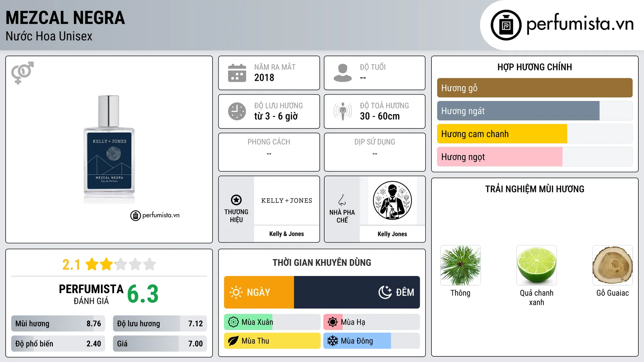Click the Mùa Hạ season bar
644x362 pixels.
[372, 322]
